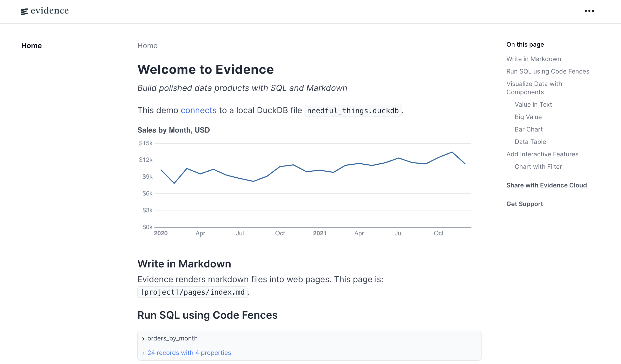Click the Evidence logo
This screenshot has width=621, height=364.
(45, 11)
